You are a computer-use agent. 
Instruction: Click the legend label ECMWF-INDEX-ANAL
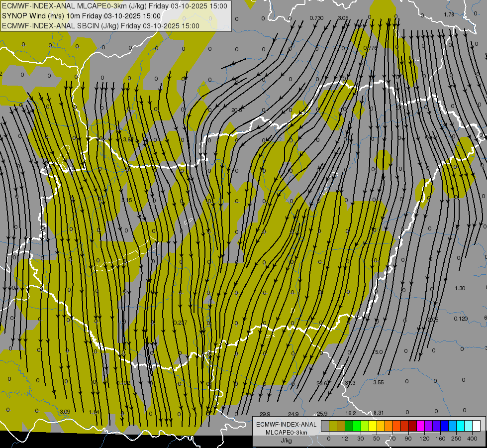pyautogui.click(x=287, y=425)
